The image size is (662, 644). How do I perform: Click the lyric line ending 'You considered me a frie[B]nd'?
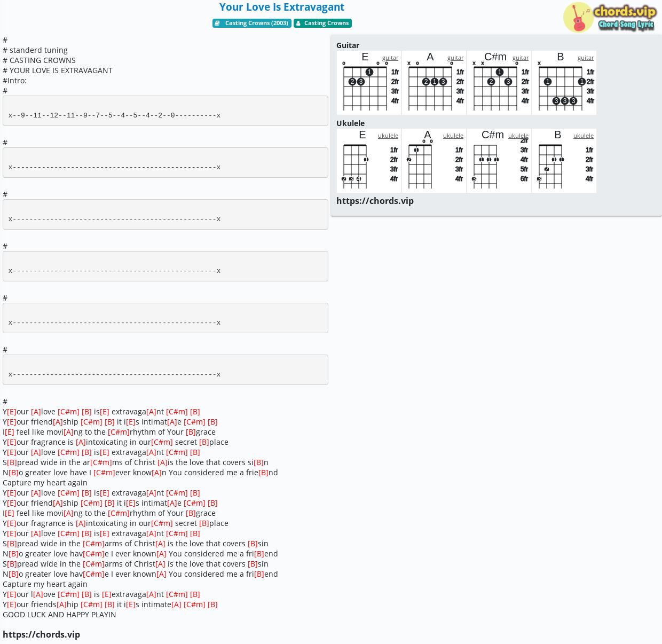tap(140, 473)
